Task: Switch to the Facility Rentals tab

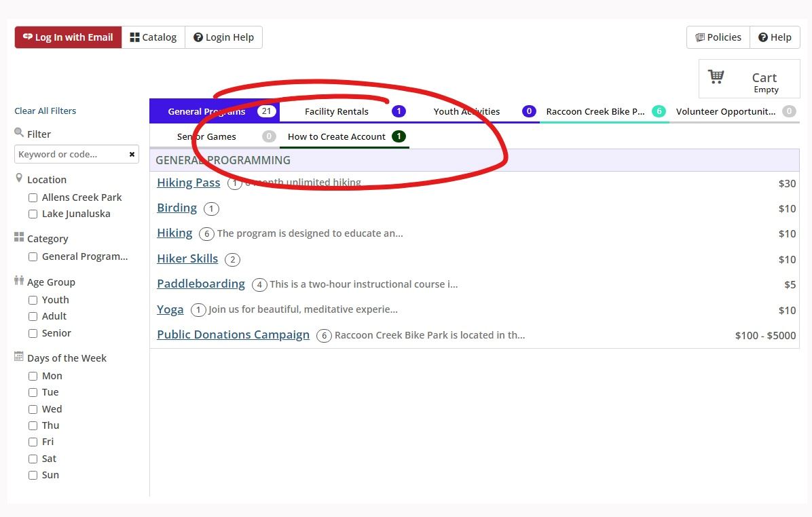Action: point(337,111)
